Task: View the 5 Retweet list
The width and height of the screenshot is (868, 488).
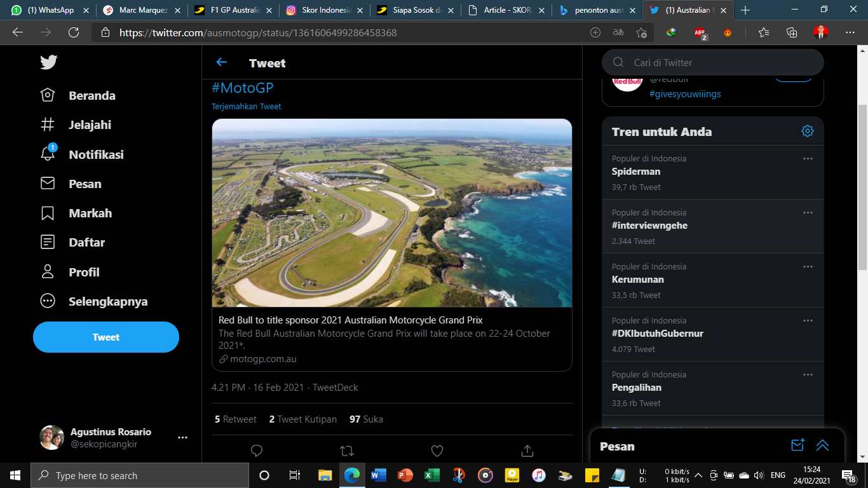Action: pos(236,419)
